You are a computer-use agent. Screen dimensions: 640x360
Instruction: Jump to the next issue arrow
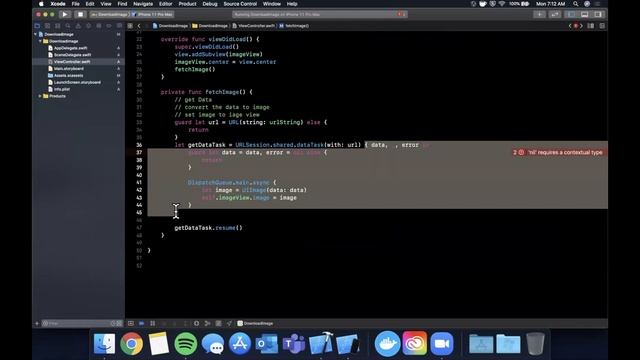pos(581,26)
